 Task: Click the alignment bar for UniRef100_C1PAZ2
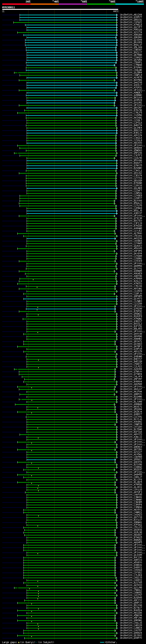(65, 22)
